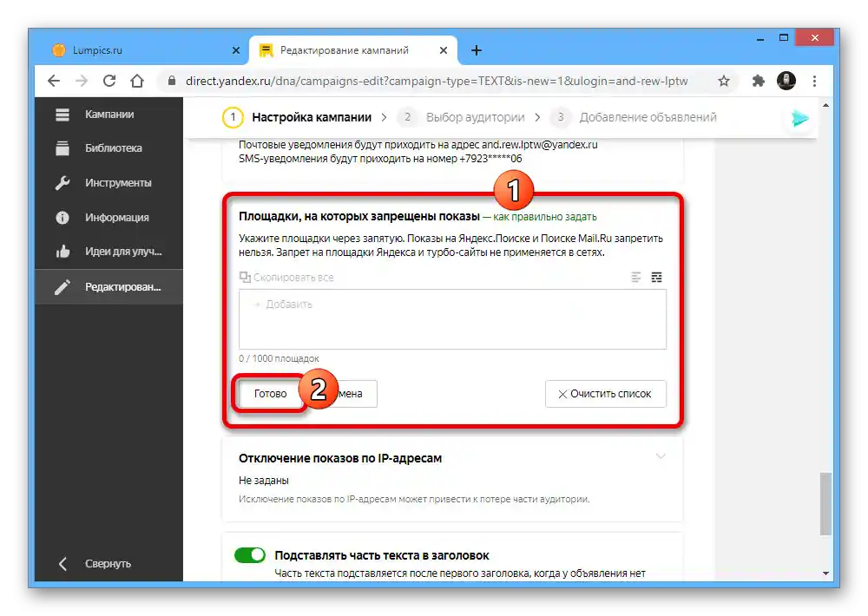Toggle Подставлять часть текста в заголовок
868x616 pixels.
[x=250, y=554]
